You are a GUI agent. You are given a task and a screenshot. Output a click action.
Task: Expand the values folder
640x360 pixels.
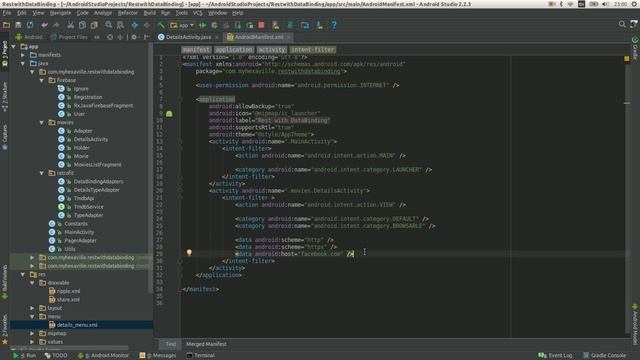pyautogui.click(x=32, y=342)
